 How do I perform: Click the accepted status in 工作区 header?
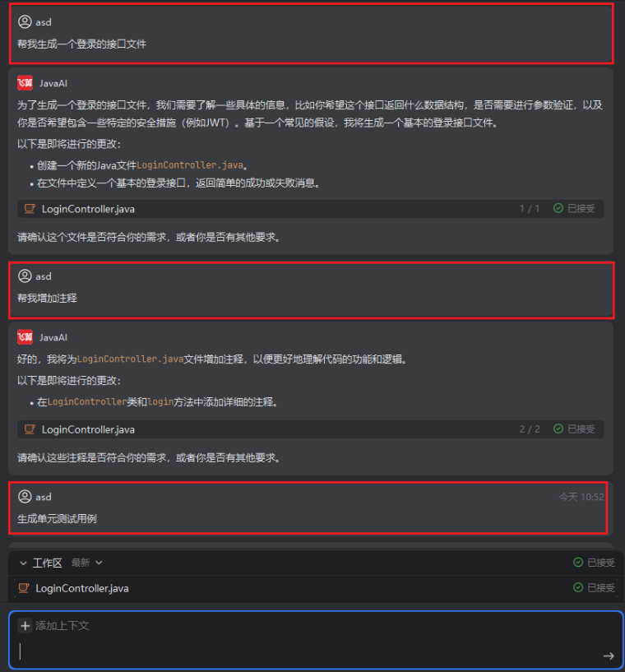point(594,563)
